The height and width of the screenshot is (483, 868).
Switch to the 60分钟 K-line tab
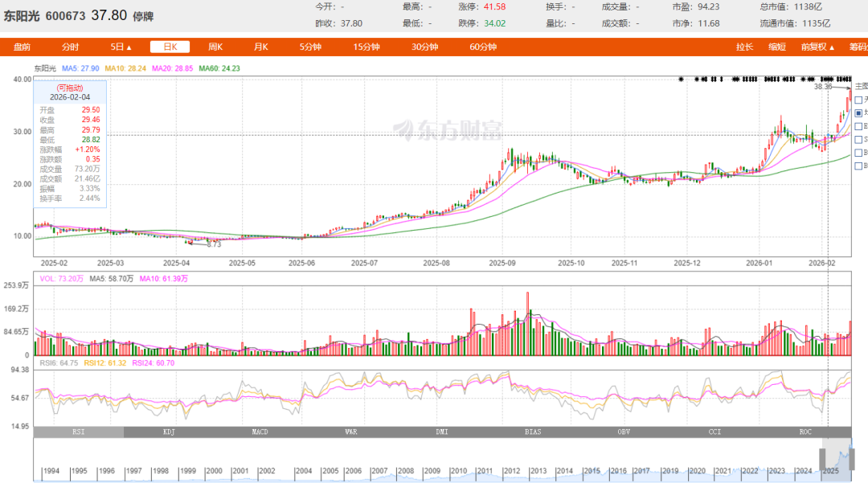coord(483,47)
